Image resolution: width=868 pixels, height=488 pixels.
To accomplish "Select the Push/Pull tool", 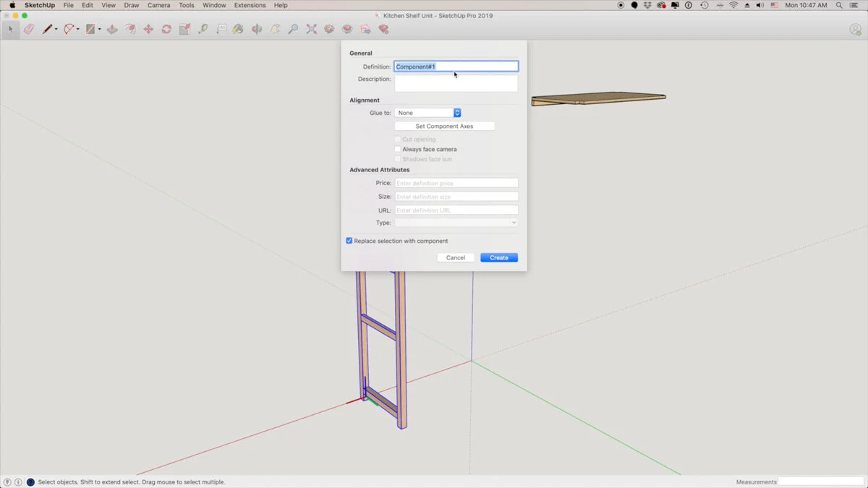I will click(112, 30).
